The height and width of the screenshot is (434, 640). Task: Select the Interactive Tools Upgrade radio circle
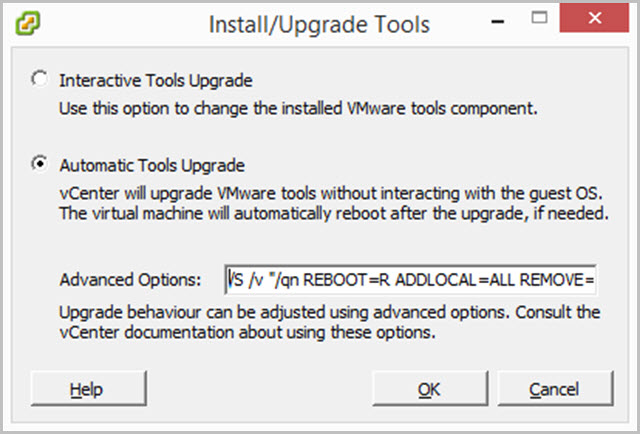40,78
